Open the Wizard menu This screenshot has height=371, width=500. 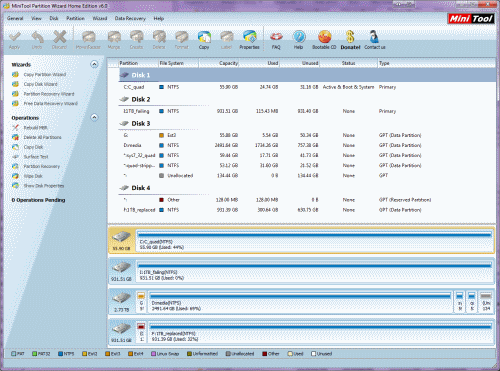pyautogui.click(x=100, y=18)
